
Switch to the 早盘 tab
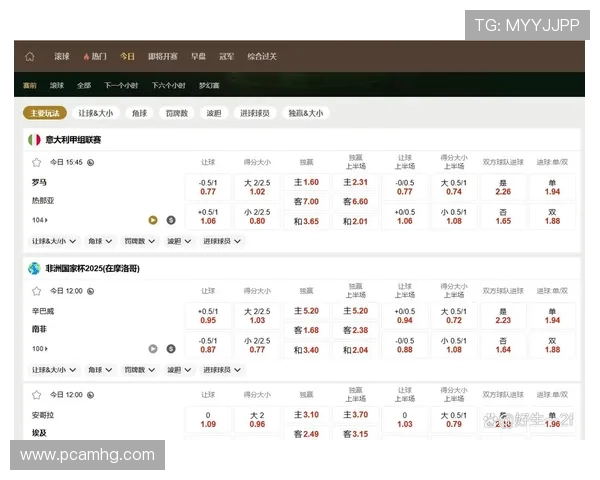[x=198, y=57]
